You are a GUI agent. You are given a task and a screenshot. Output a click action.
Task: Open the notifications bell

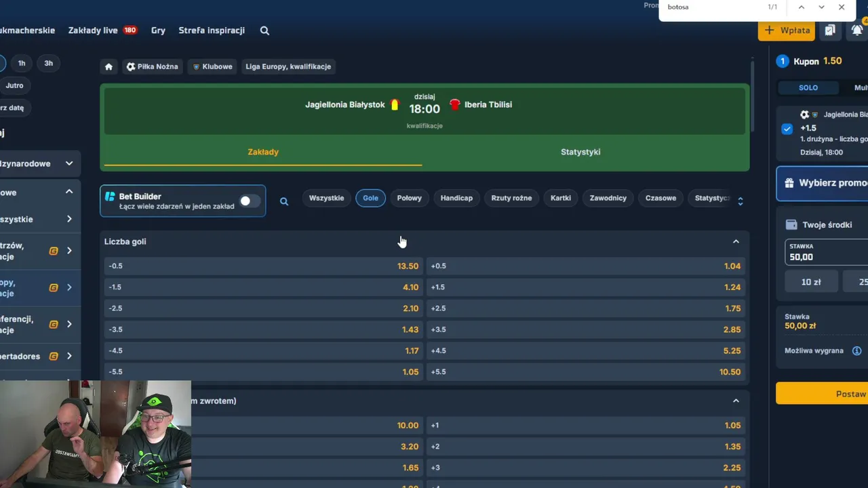point(857,30)
